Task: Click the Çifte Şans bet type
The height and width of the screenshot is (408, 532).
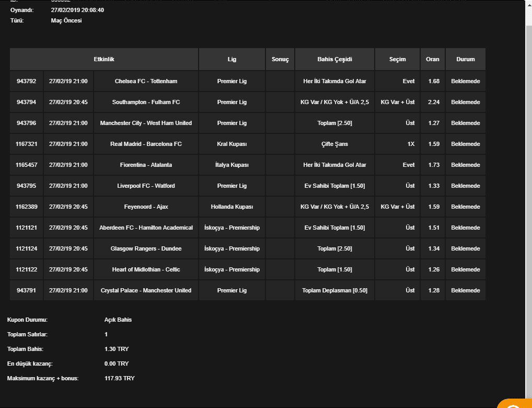Action: [334, 144]
